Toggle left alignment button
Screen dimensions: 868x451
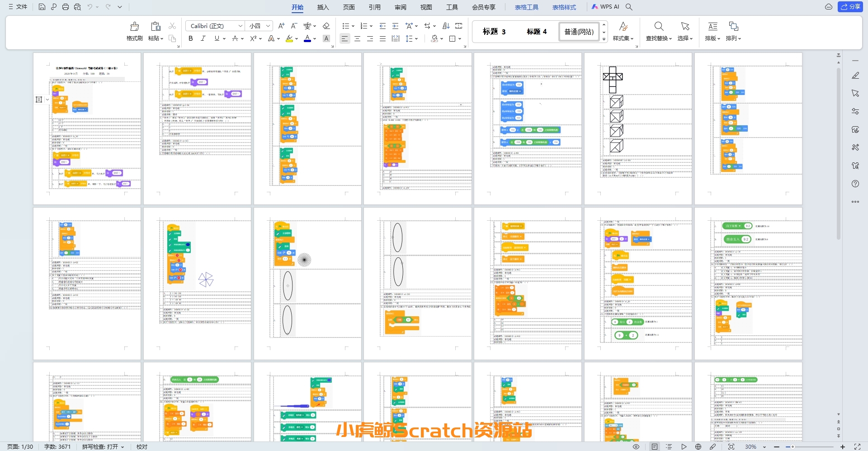[344, 38]
